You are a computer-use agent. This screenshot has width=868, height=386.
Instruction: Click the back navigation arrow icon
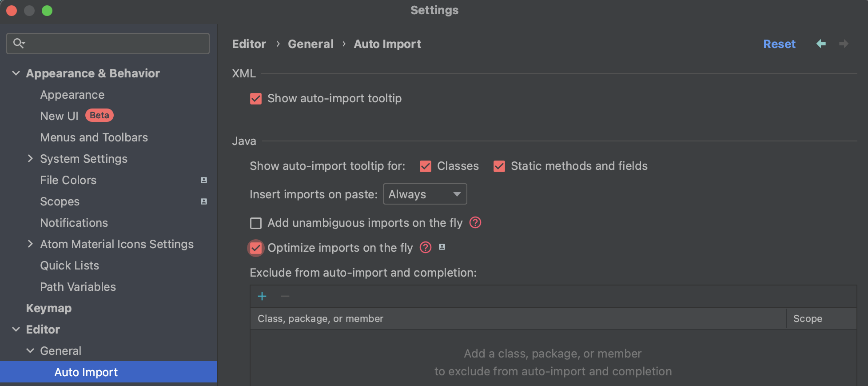[x=821, y=44]
